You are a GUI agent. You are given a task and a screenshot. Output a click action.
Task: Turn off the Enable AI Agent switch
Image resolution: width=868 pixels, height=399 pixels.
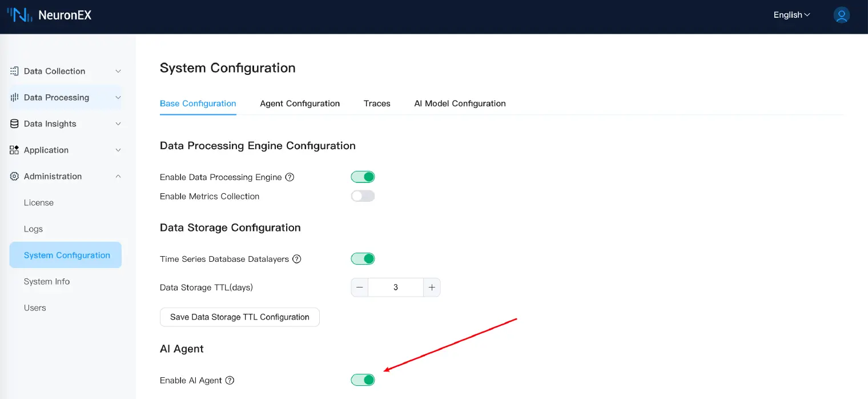click(363, 380)
